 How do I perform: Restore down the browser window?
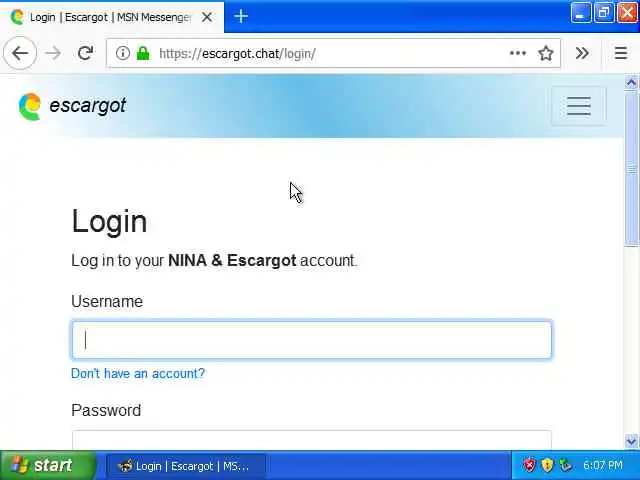(x=604, y=13)
